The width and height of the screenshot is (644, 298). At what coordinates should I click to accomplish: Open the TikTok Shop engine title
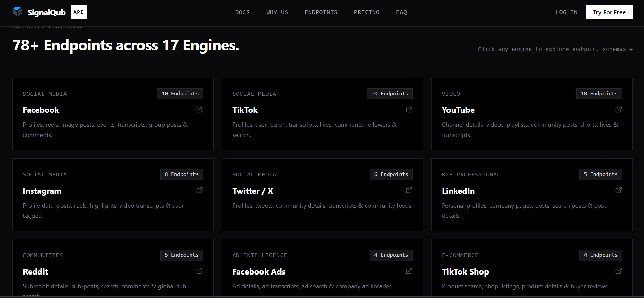(x=465, y=272)
